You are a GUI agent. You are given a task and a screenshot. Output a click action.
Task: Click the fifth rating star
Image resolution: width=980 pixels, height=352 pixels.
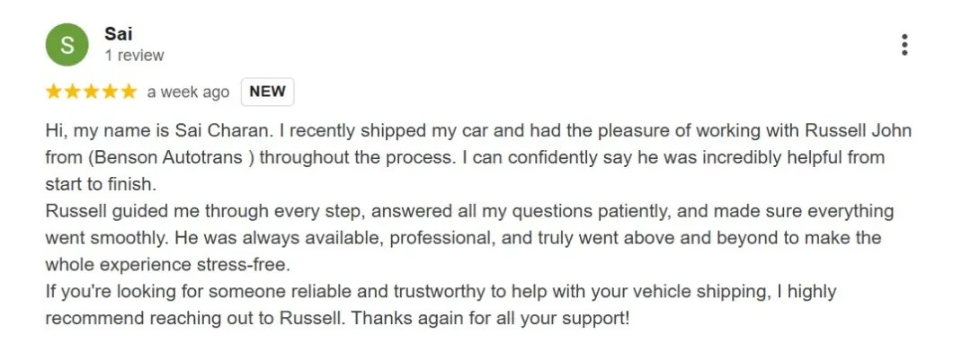coord(129,92)
